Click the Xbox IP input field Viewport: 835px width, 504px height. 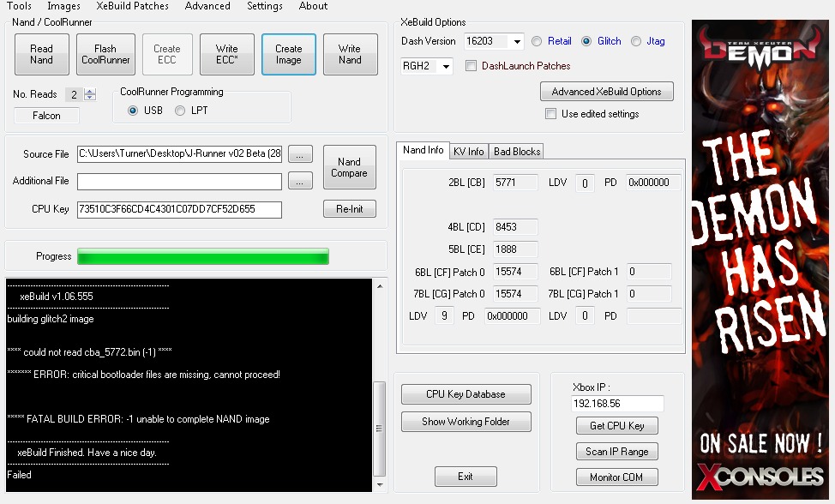pos(617,404)
